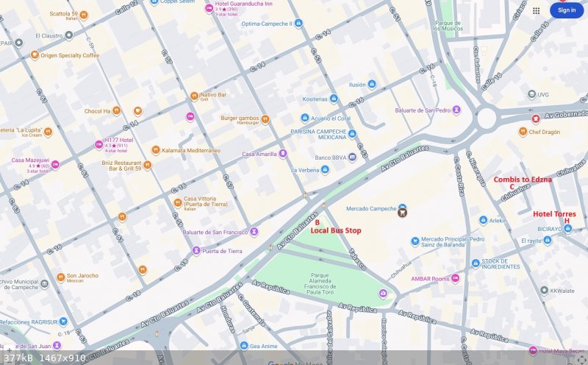The image size is (588, 365).
Task: Click the Origen Specialty Coffee marker
Action: (x=35, y=55)
